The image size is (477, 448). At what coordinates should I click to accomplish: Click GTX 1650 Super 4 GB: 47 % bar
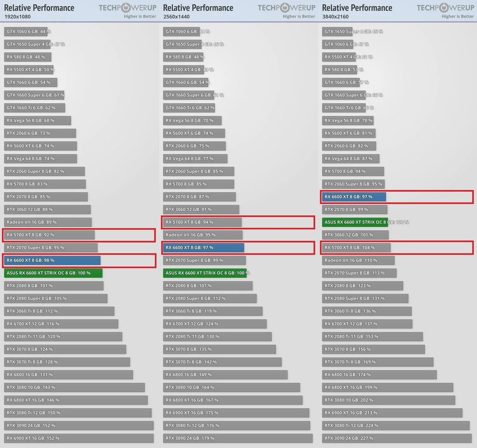pos(27,44)
